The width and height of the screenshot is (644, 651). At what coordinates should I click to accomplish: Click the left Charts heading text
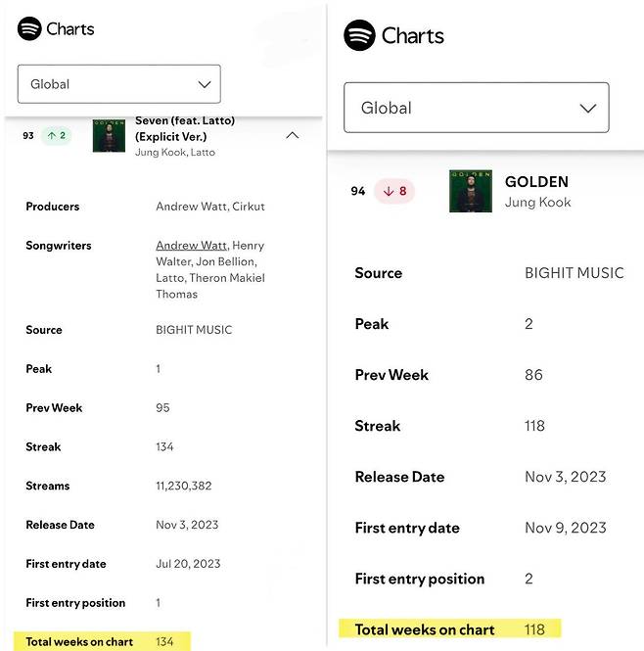(x=70, y=28)
